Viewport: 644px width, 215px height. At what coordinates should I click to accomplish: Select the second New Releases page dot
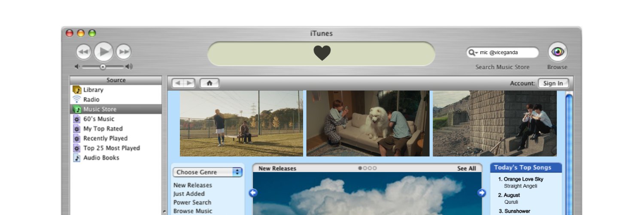pyautogui.click(x=365, y=168)
